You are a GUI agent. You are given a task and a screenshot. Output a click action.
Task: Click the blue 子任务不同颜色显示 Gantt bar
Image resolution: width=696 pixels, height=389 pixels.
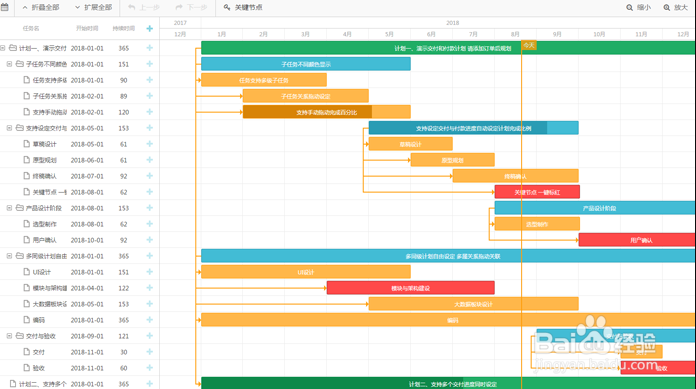pos(306,64)
